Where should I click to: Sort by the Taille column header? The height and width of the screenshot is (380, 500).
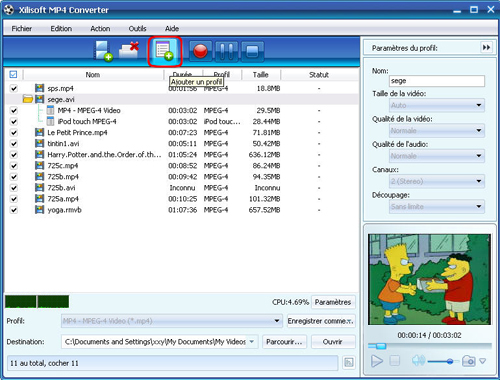click(261, 75)
